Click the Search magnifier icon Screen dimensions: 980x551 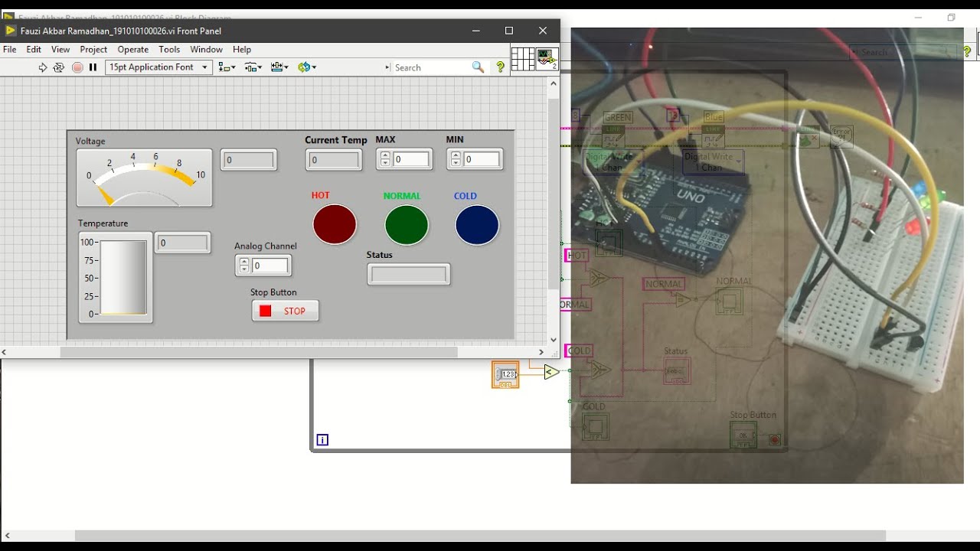[478, 67]
